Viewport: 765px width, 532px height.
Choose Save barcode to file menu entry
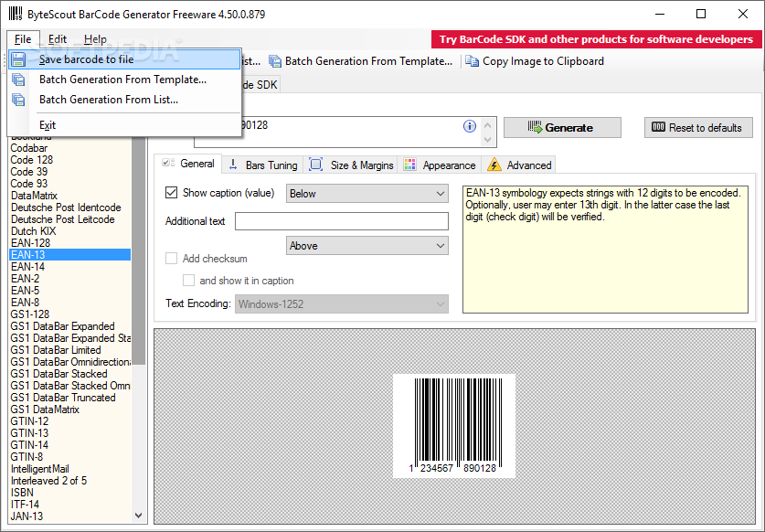point(124,59)
